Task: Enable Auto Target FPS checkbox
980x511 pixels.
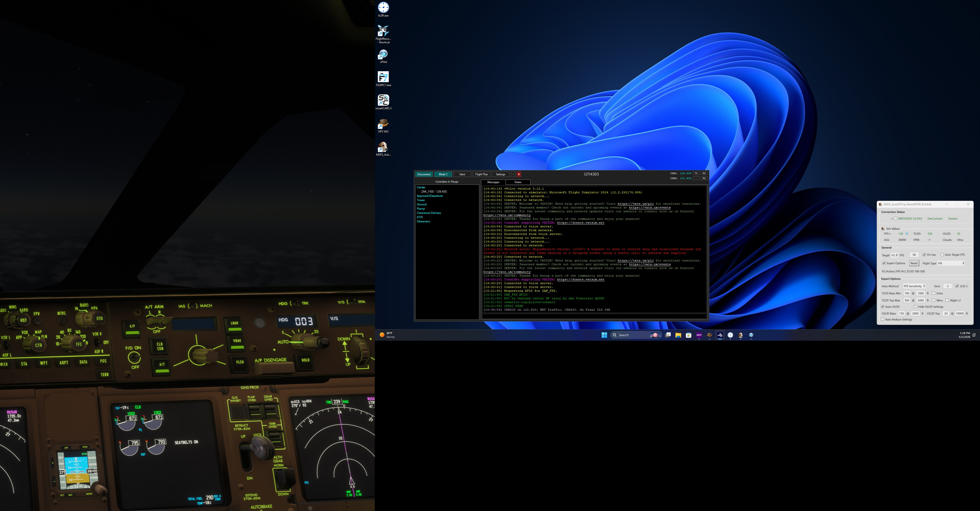Action: coord(942,255)
